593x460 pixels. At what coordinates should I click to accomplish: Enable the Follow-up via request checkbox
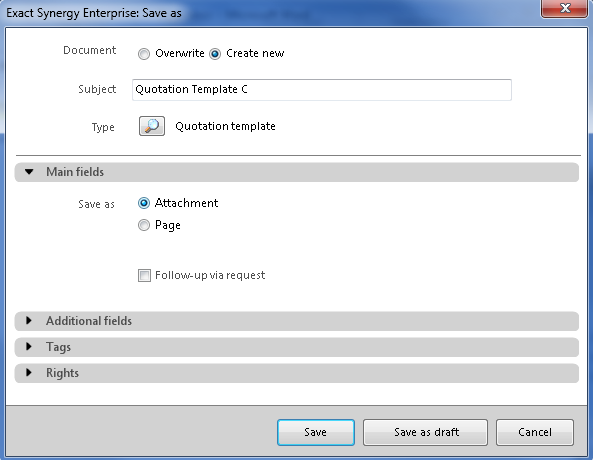pyautogui.click(x=144, y=275)
